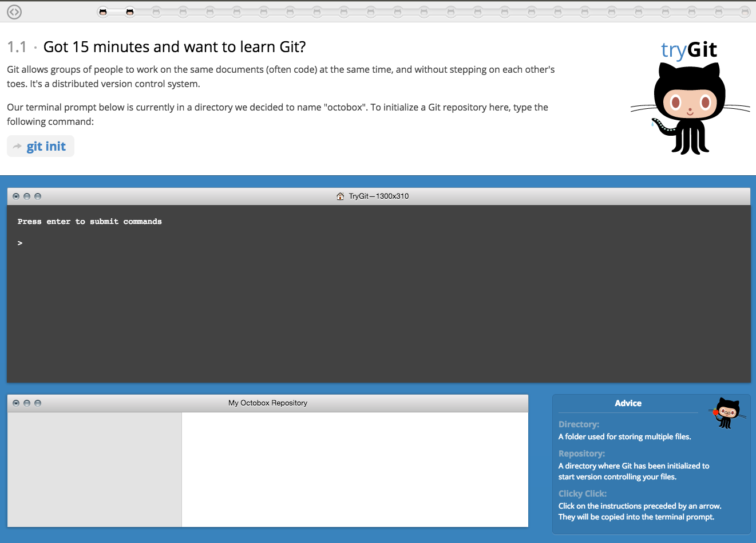Viewport: 756px width, 543px height.
Task: Select the fifth challenge marker in progress bar
Action: click(210, 11)
